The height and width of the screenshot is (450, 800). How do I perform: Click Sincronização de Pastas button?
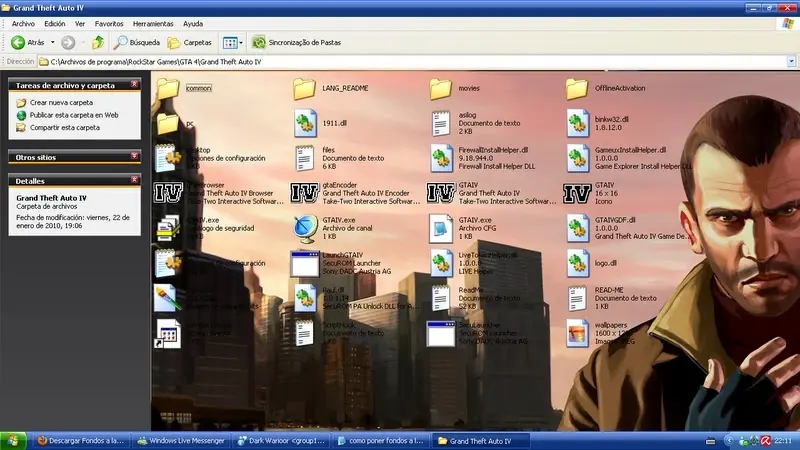[x=296, y=42]
